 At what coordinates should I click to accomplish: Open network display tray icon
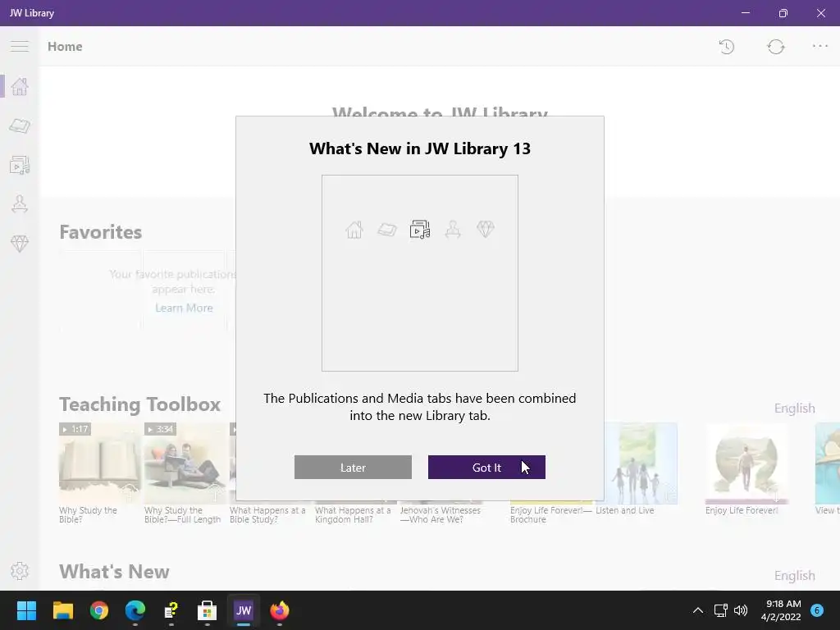720,610
